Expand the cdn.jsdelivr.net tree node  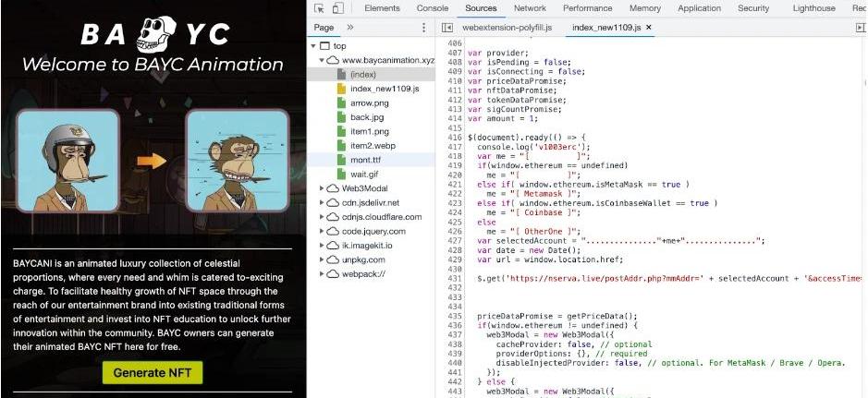click(x=322, y=203)
